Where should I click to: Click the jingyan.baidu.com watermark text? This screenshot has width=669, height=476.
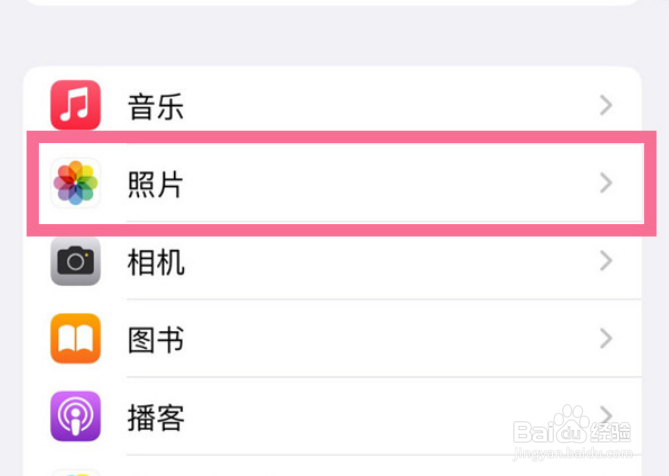click(x=573, y=453)
